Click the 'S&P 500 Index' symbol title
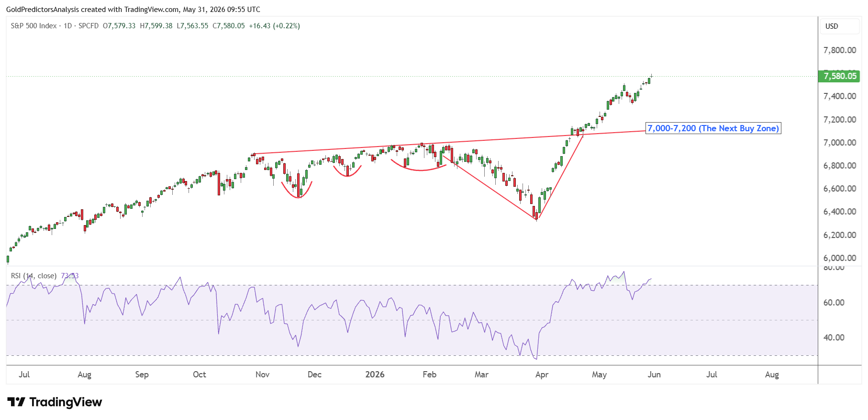Viewport: 868px width, 420px height. click(33, 26)
